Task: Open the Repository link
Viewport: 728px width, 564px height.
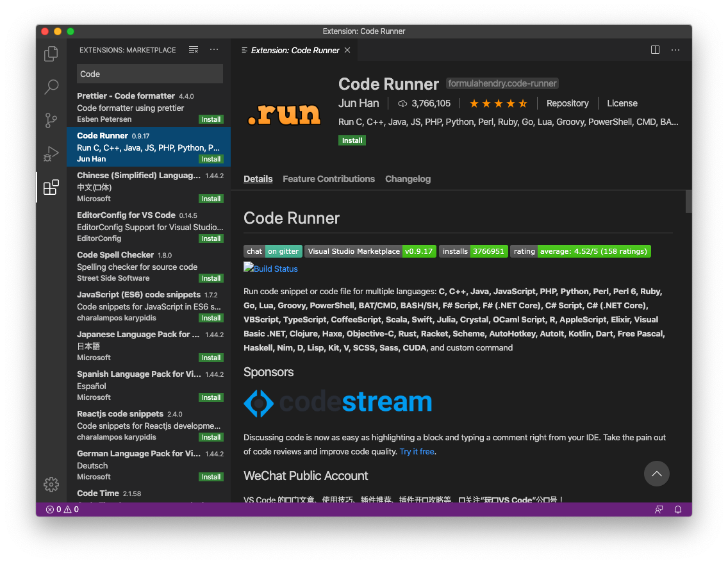Action: 567,104
